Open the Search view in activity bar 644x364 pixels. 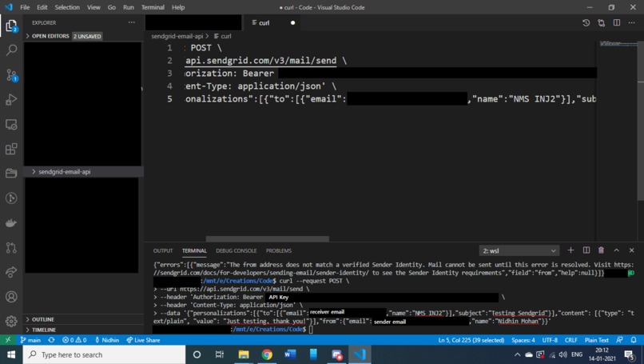point(11,50)
